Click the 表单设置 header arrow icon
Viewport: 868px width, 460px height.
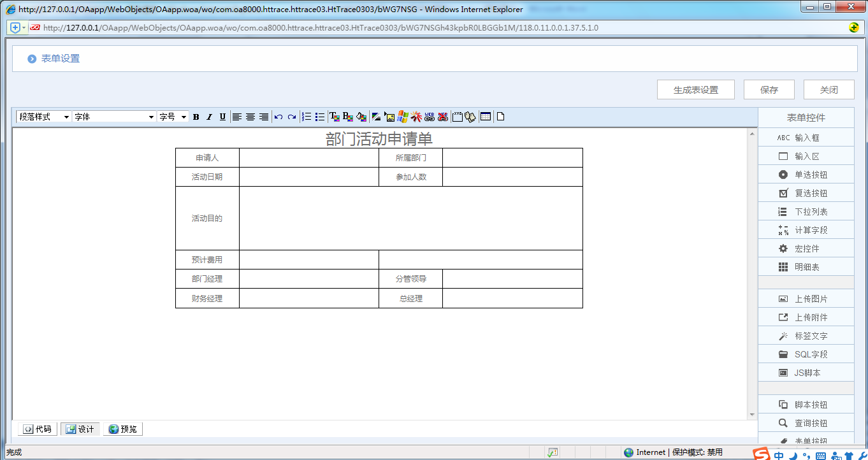[32, 59]
